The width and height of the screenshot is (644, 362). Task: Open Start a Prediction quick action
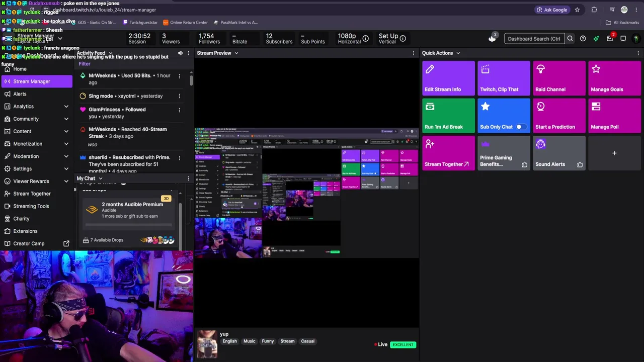pyautogui.click(x=559, y=116)
